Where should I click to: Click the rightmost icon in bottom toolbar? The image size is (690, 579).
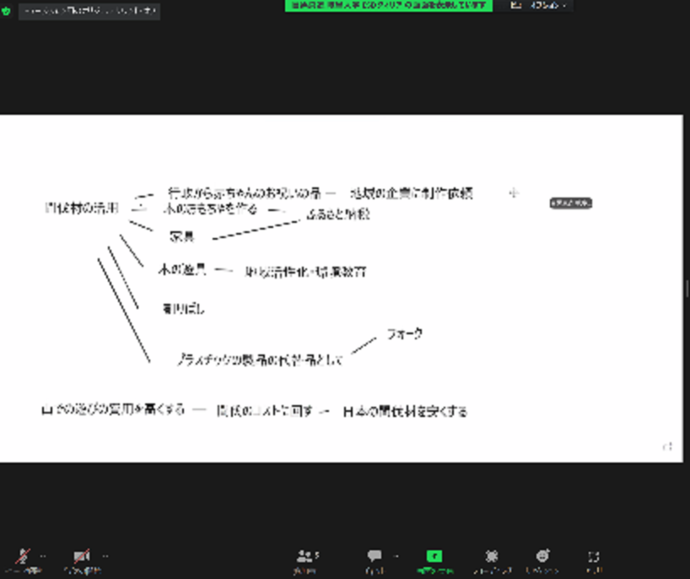coord(594,556)
